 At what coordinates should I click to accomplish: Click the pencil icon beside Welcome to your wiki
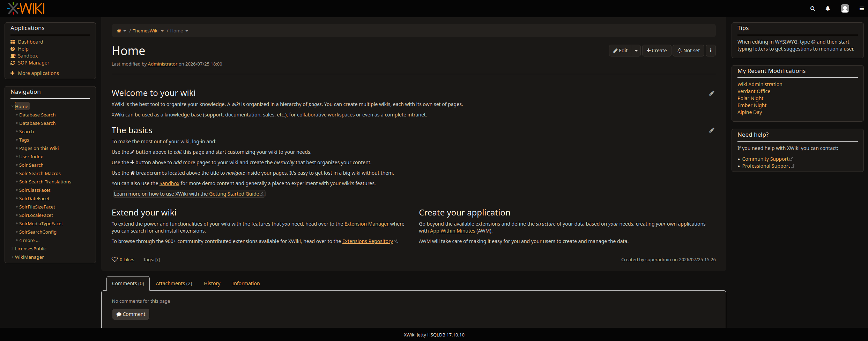coord(712,93)
